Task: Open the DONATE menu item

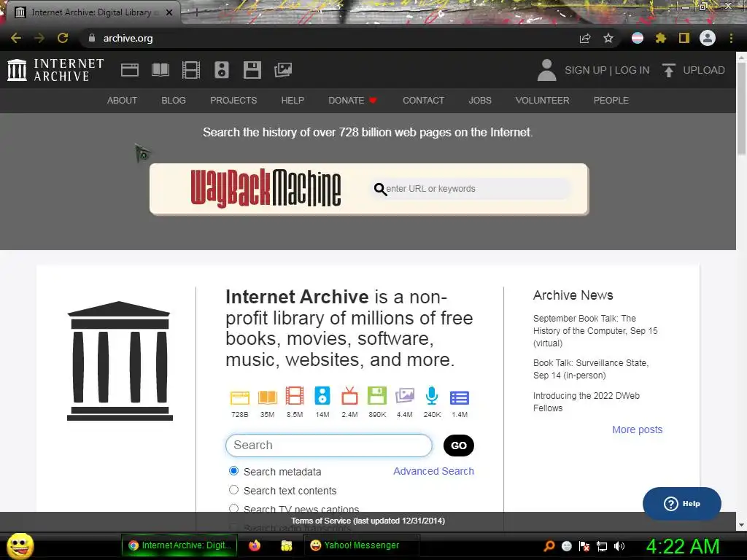Action: (352, 101)
